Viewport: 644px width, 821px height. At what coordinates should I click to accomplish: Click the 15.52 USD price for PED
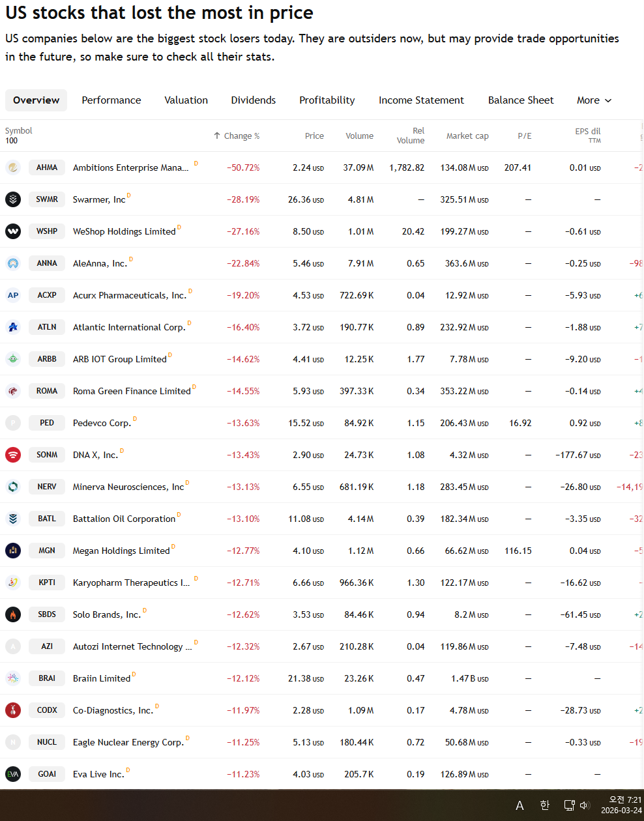306,423
